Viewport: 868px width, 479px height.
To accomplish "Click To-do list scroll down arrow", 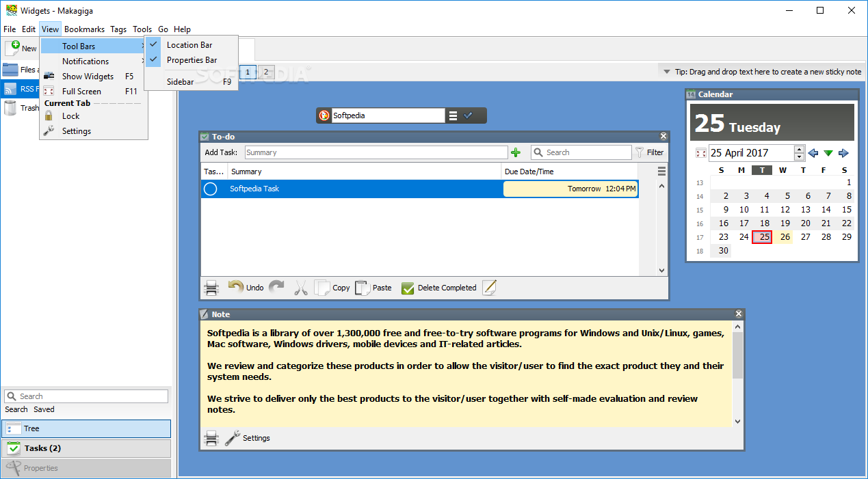I will (x=661, y=271).
